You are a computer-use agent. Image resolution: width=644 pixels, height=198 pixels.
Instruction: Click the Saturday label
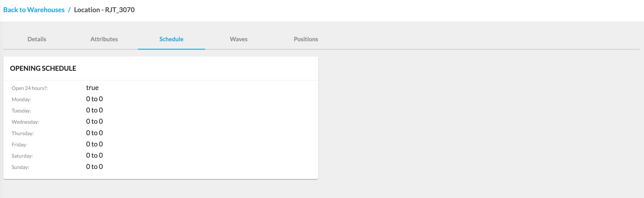click(x=22, y=156)
